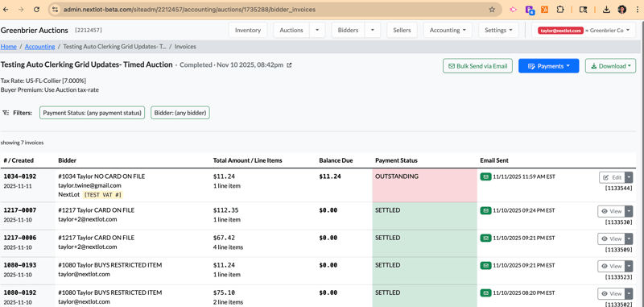
Task: Click the pink play extension icon
Action: 513,10
